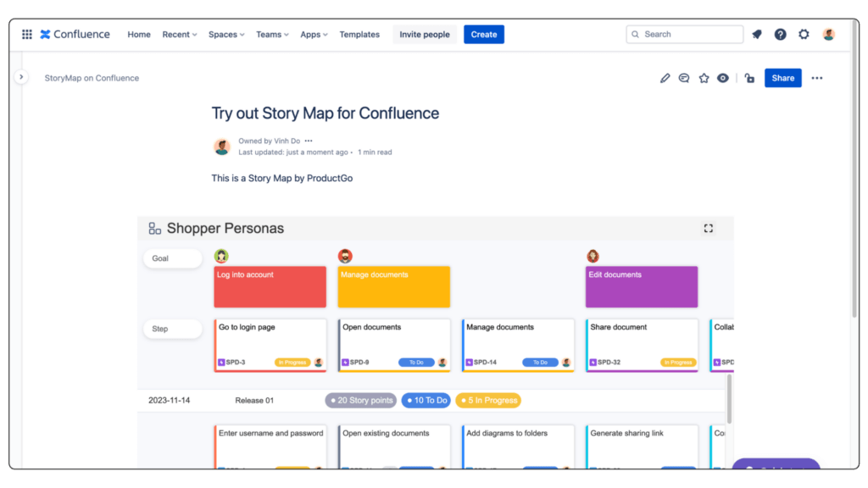Open page restrictions via padlock icon
868x488 pixels.
point(749,77)
